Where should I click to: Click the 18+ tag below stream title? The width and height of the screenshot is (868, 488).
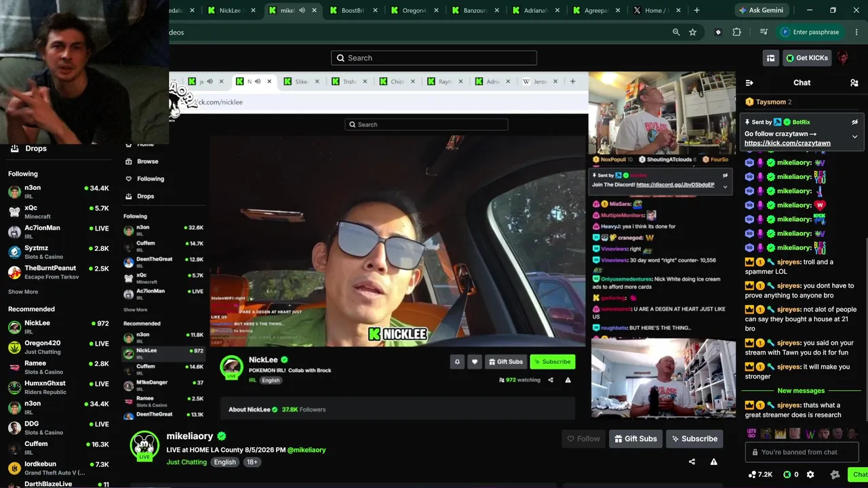[x=252, y=462]
